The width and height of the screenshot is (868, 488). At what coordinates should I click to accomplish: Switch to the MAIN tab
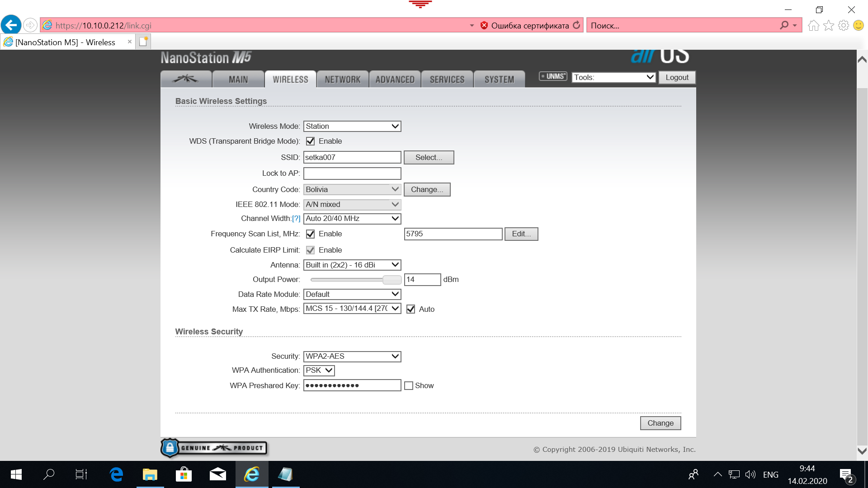pos(238,80)
